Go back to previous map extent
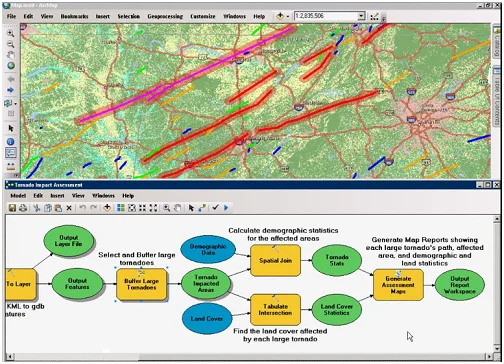504x364 pixels. 11,79
